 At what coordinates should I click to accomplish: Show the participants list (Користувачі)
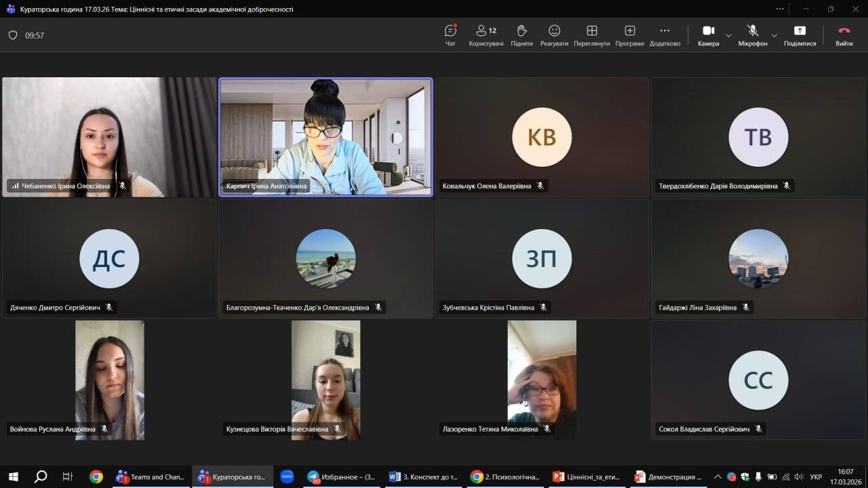click(486, 35)
